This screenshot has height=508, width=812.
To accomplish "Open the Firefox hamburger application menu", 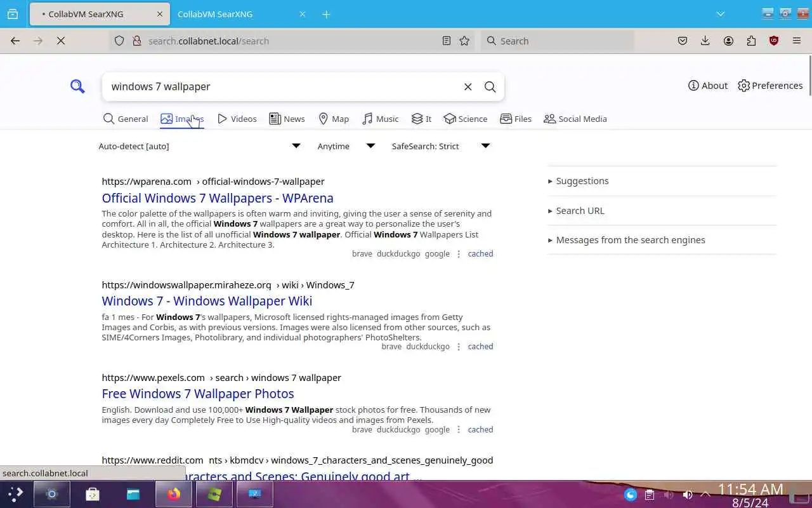I will coord(797,41).
